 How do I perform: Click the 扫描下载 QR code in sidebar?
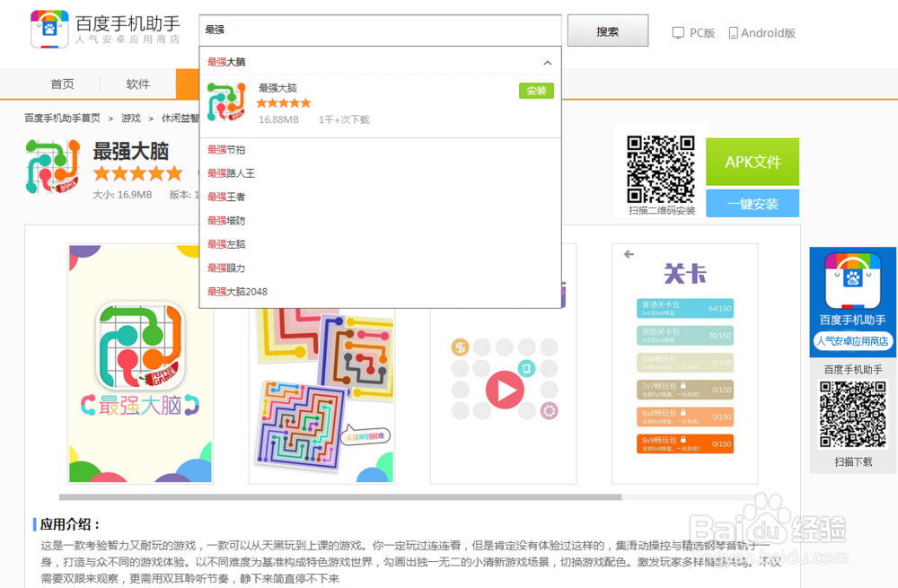coord(853,414)
